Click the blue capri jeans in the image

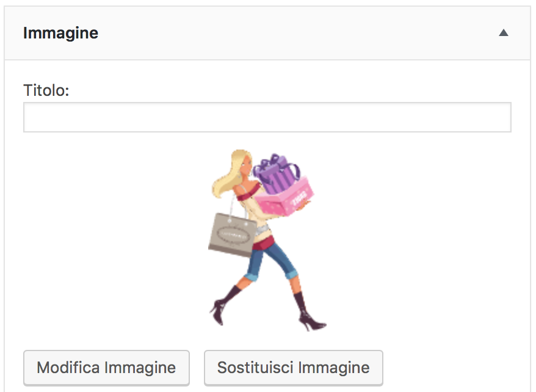coord(270,261)
